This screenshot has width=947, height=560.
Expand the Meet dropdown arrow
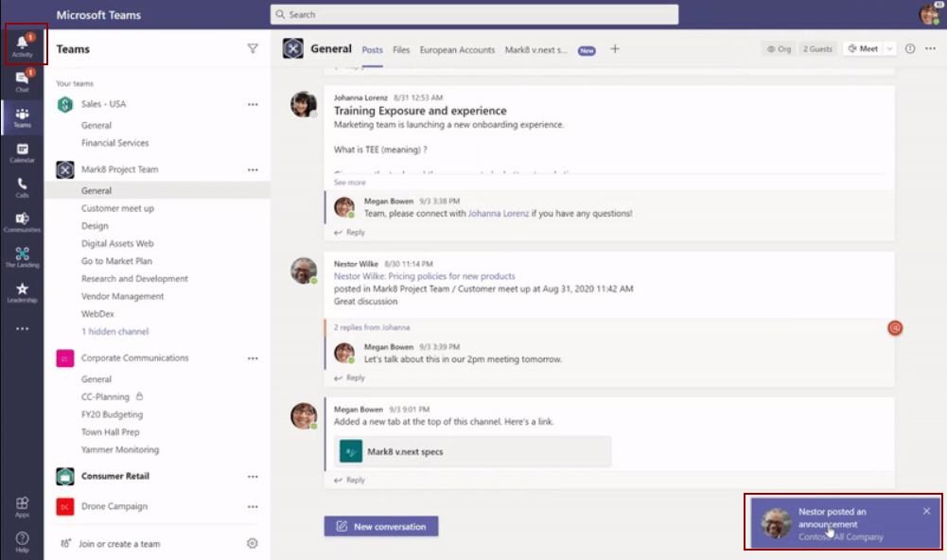(890, 49)
